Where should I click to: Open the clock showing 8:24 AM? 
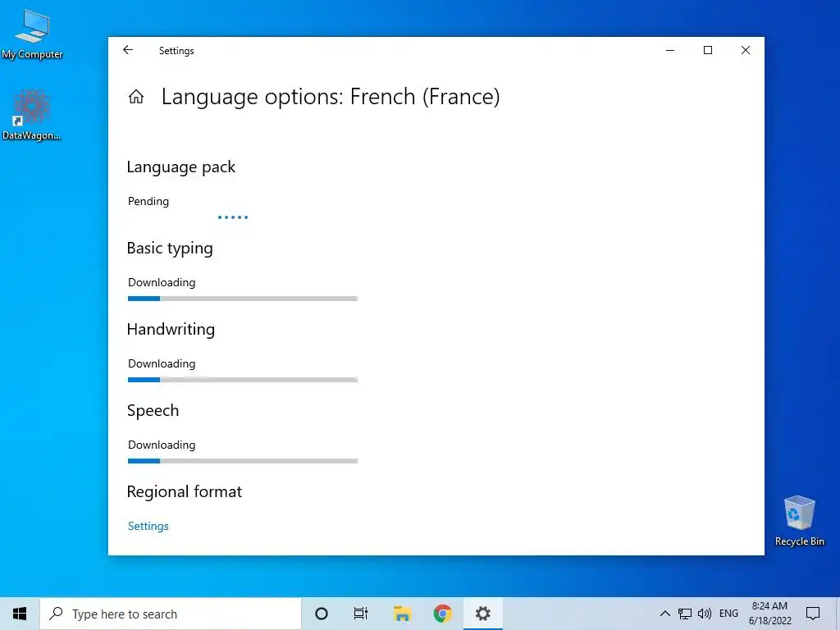coord(769,614)
